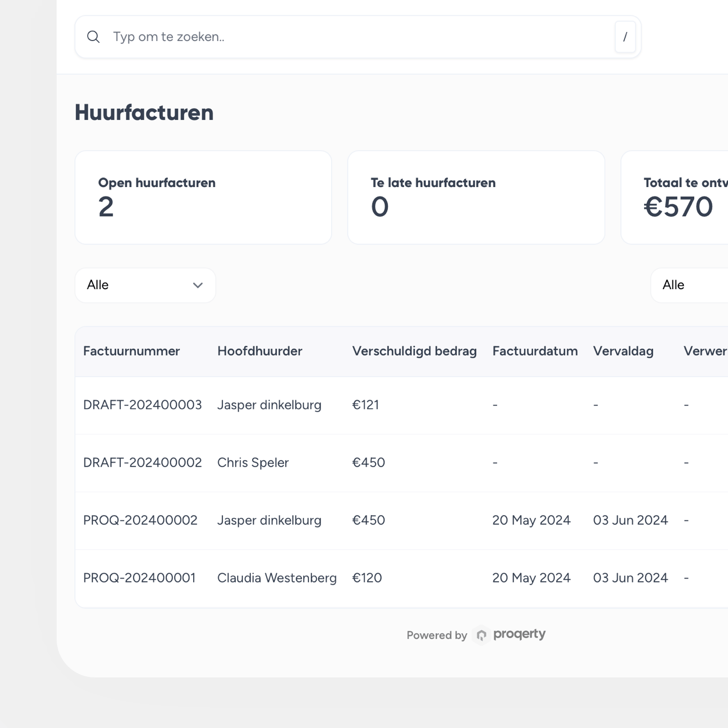Click the proqerty logo in footer
The image size is (728, 728).
pos(510,634)
